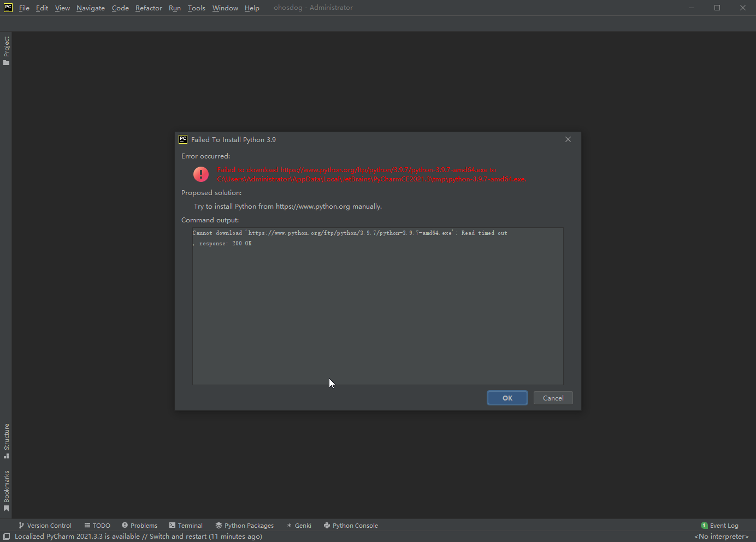Click the green Event Log notification badge

[704, 526]
